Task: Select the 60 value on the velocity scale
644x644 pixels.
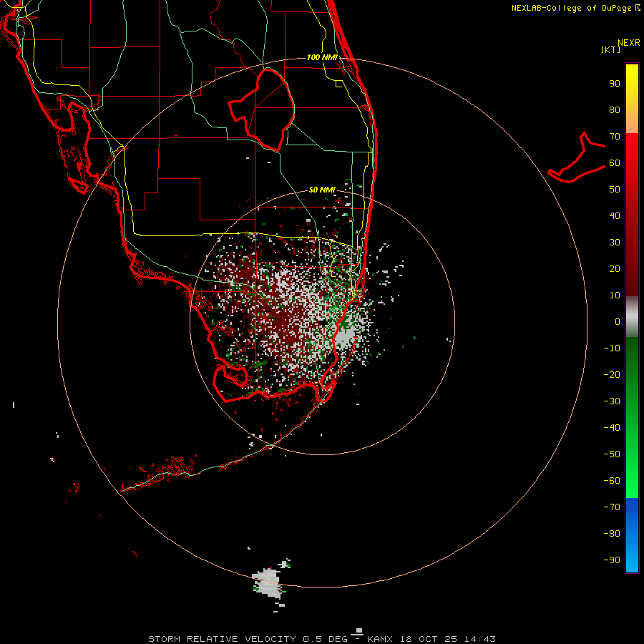Action: click(x=615, y=163)
